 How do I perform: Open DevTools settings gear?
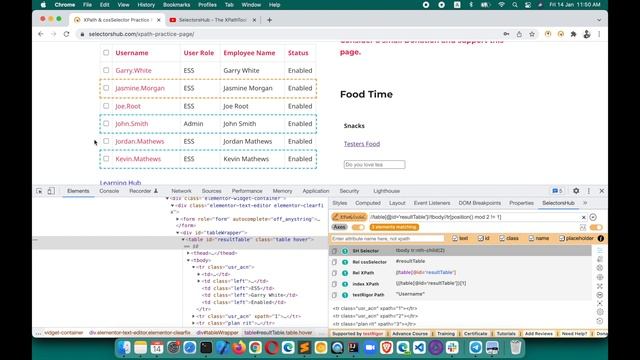[576, 191]
